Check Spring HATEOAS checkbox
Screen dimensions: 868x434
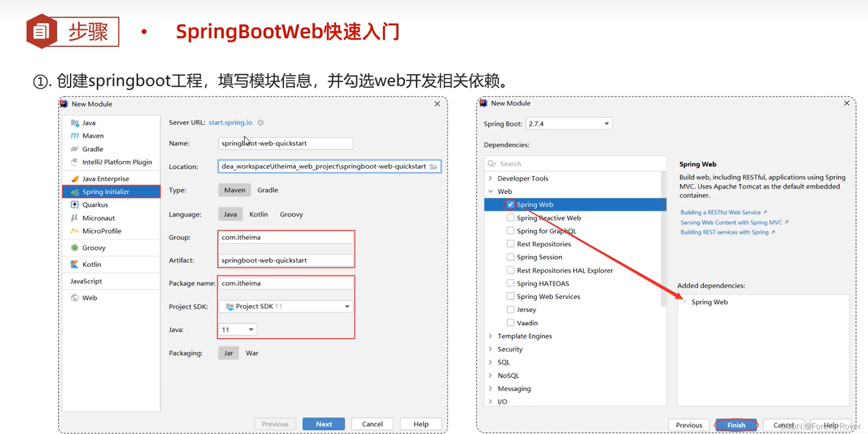[510, 283]
